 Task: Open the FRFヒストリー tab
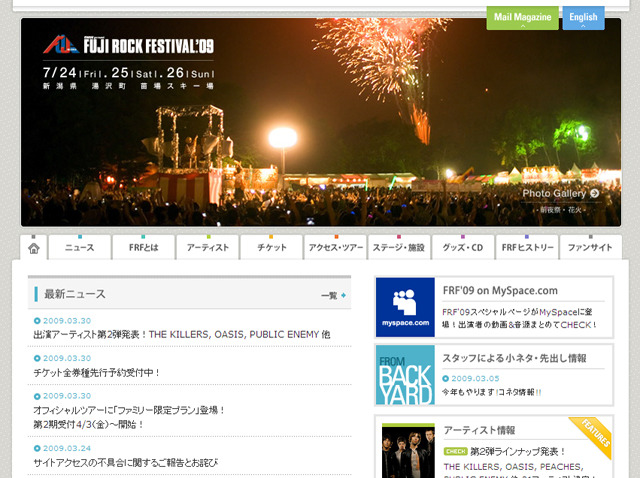point(527,247)
